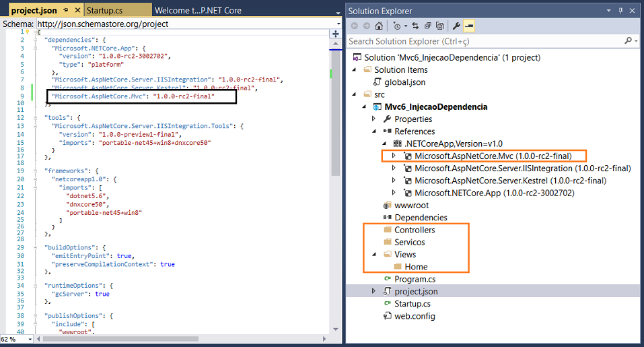
Task: Click the editor vertical scrollbar down arrow
Action: point(336,329)
